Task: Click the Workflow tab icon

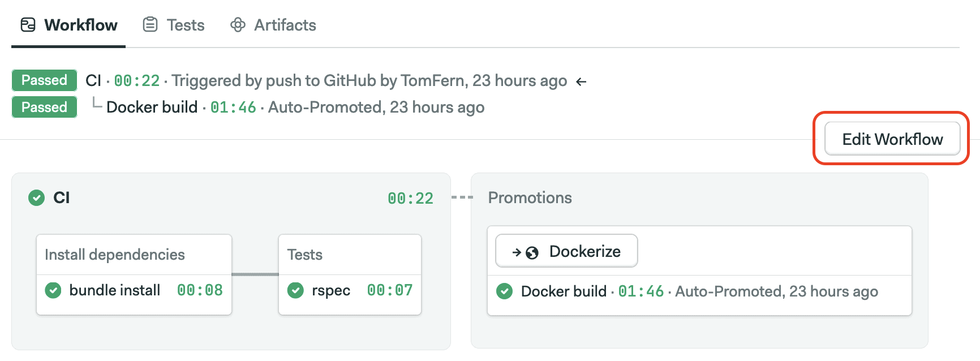Action: [27, 25]
